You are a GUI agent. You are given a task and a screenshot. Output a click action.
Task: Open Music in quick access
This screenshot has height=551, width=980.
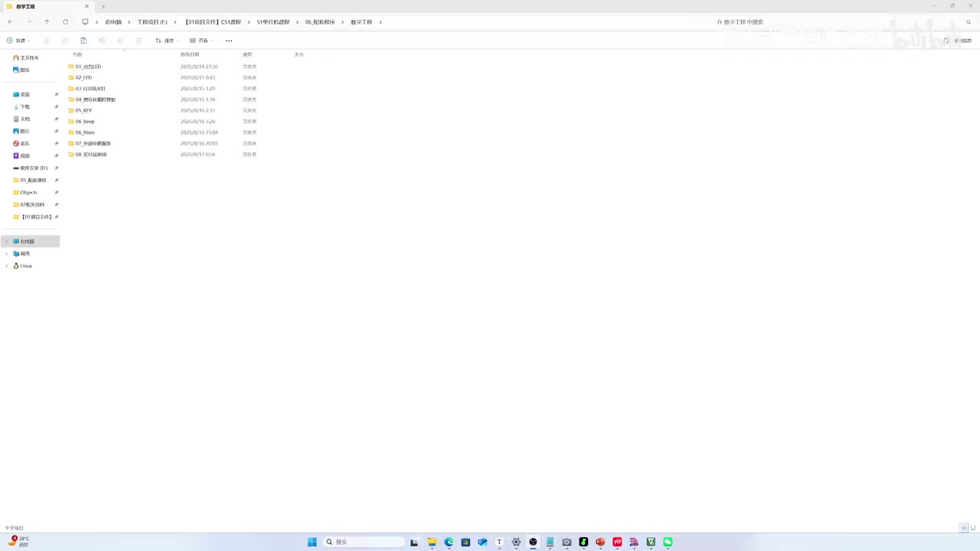point(21,143)
